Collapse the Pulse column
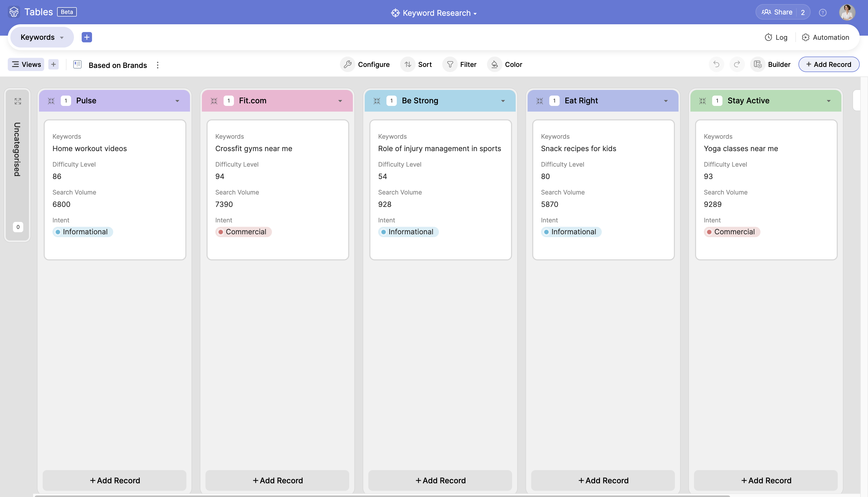The width and height of the screenshot is (868, 497). (x=51, y=101)
